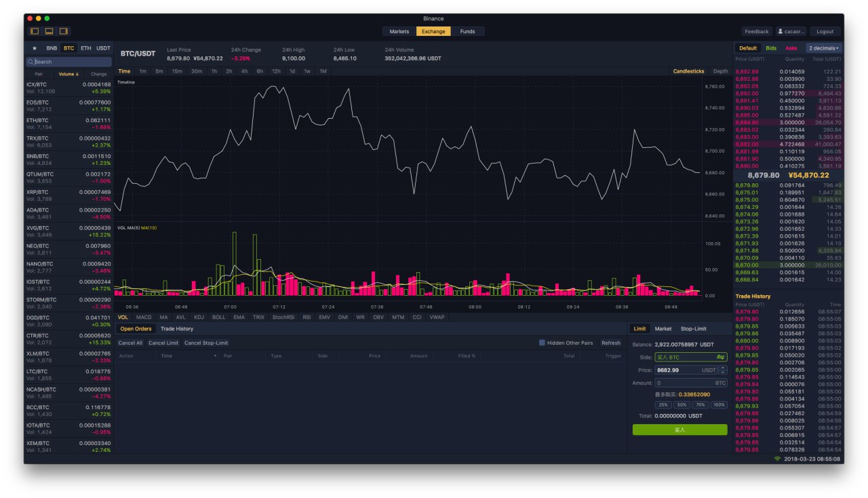Open the Side selector showing 买入 BTC
Screen dimensions: 868x498
click(x=690, y=357)
